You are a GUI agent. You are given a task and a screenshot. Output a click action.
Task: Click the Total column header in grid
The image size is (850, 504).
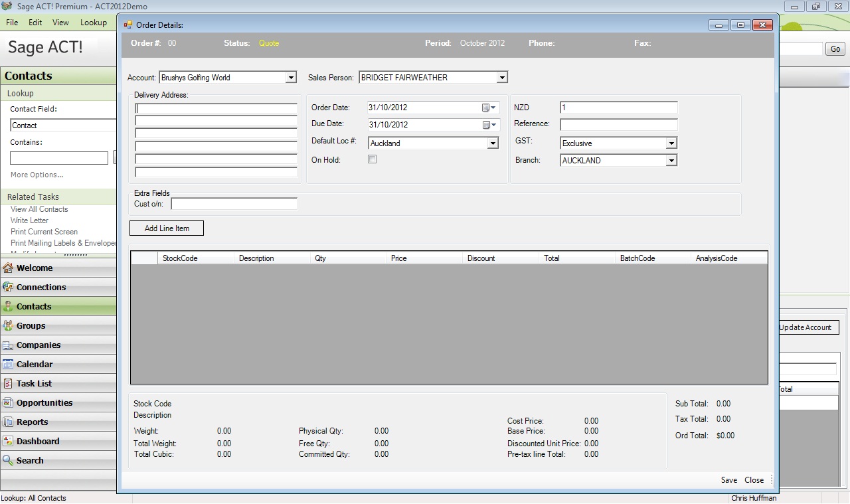click(x=577, y=258)
